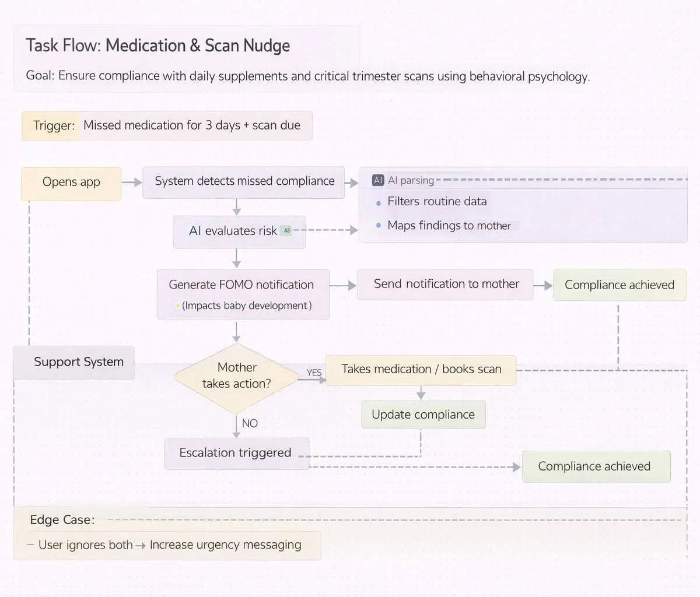Click the title Task Flow: Medication & Scan Nudge
This screenshot has width=700, height=597.
(x=157, y=45)
